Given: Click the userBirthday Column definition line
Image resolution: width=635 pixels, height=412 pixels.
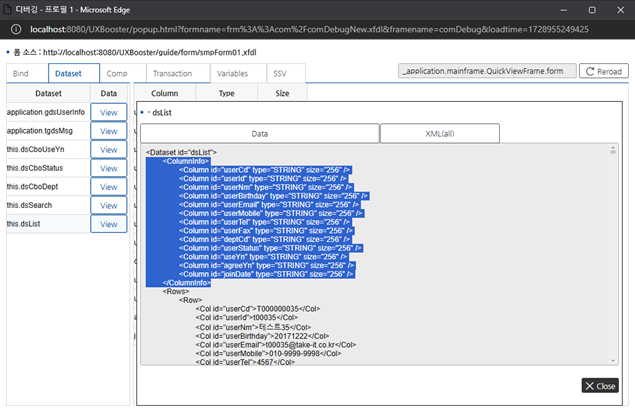Looking at the screenshot, I should pyautogui.click(x=274, y=196).
